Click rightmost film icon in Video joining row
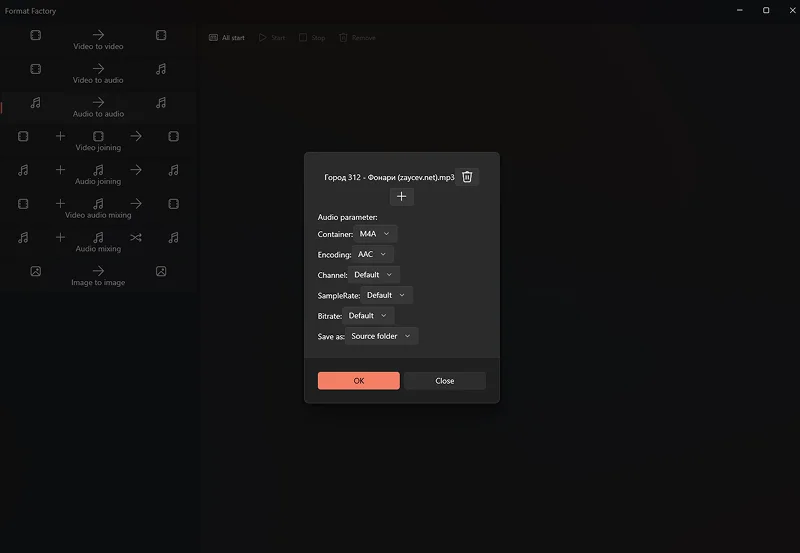 (x=173, y=136)
